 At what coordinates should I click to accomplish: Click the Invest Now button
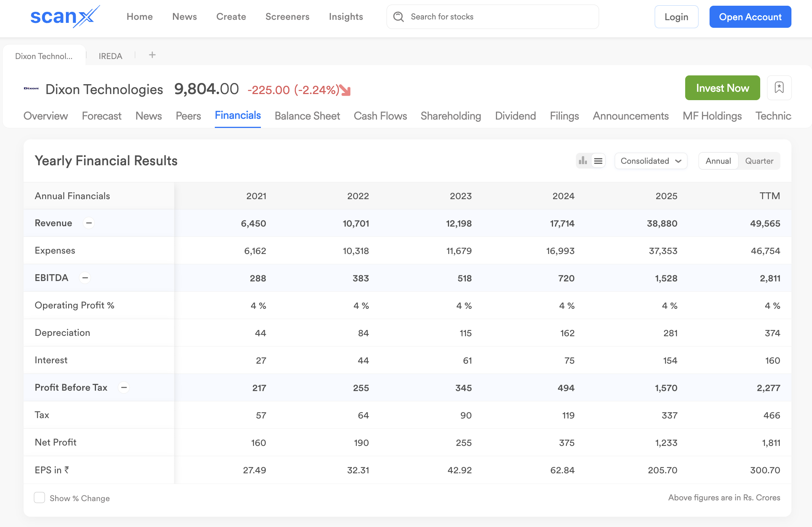(x=722, y=88)
